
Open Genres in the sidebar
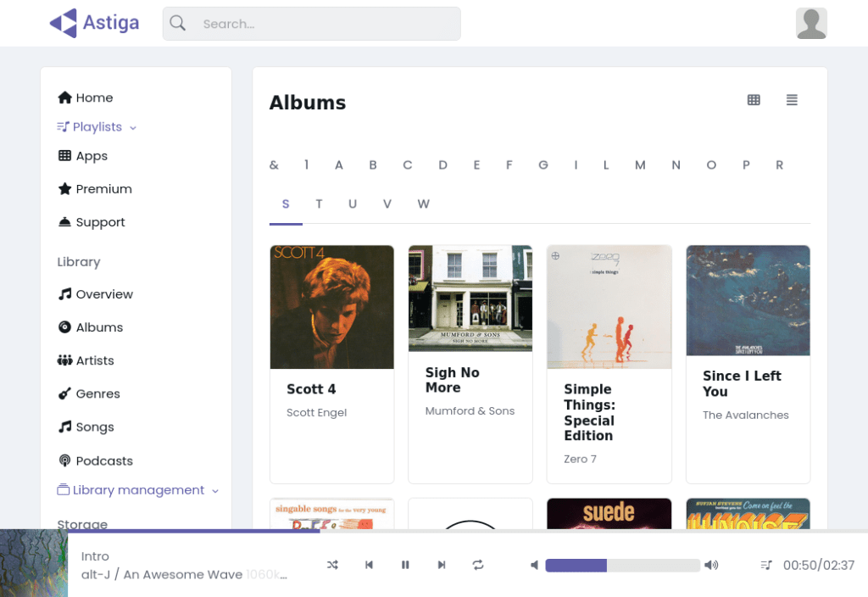click(x=97, y=393)
